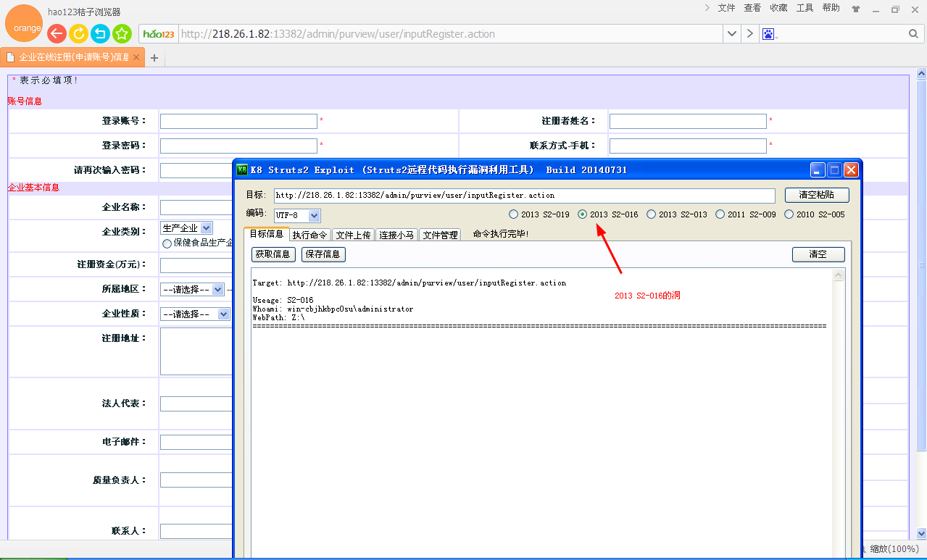Click the go arrow next to address bar
Screen dimensions: 927x560
tap(750, 34)
